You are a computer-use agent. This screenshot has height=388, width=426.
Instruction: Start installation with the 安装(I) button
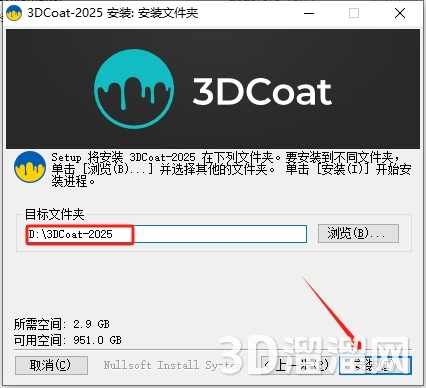point(375,365)
